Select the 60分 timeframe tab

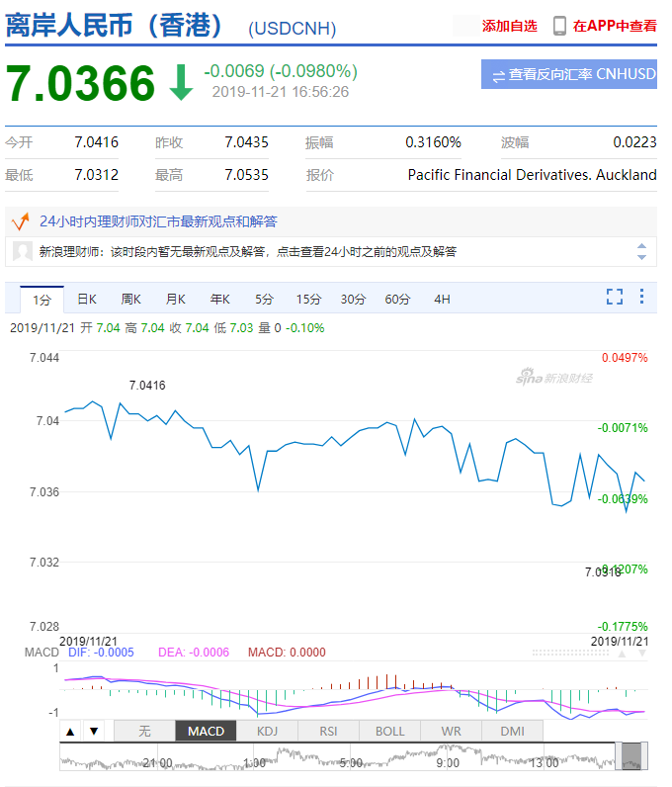(x=397, y=299)
